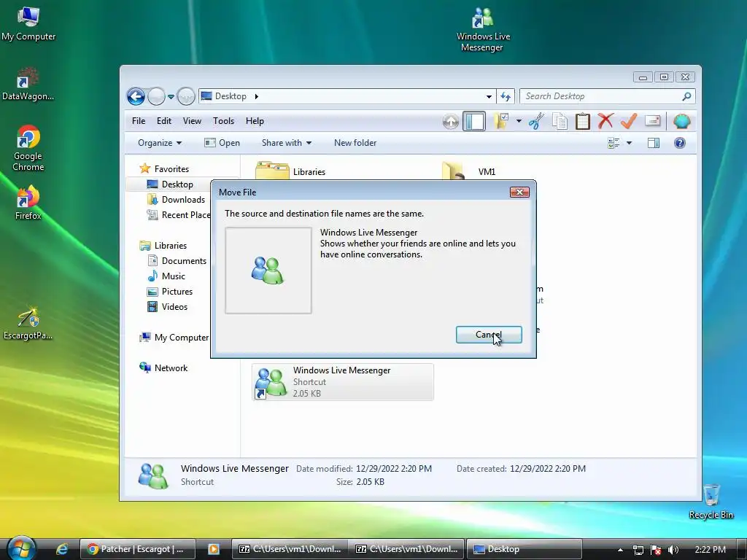The image size is (747, 560).
Task: Click in the Search Desktop field
Action: click(601, 97)
